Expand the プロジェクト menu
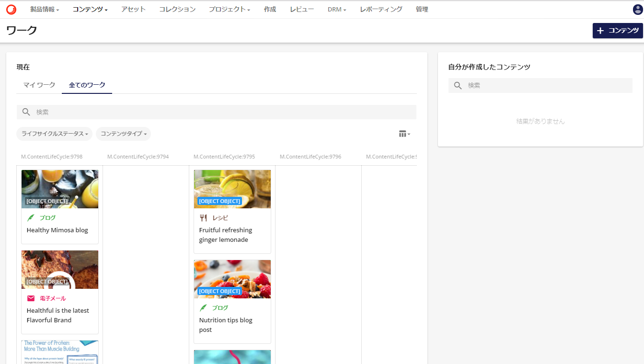The width and height of the screenshot is (644, 364). [230, 9]
